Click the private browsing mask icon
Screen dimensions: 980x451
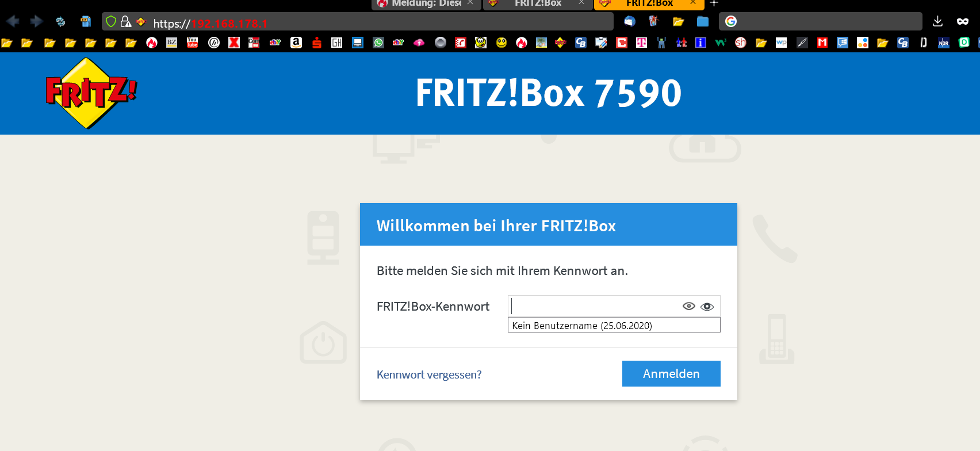point(963,21)
